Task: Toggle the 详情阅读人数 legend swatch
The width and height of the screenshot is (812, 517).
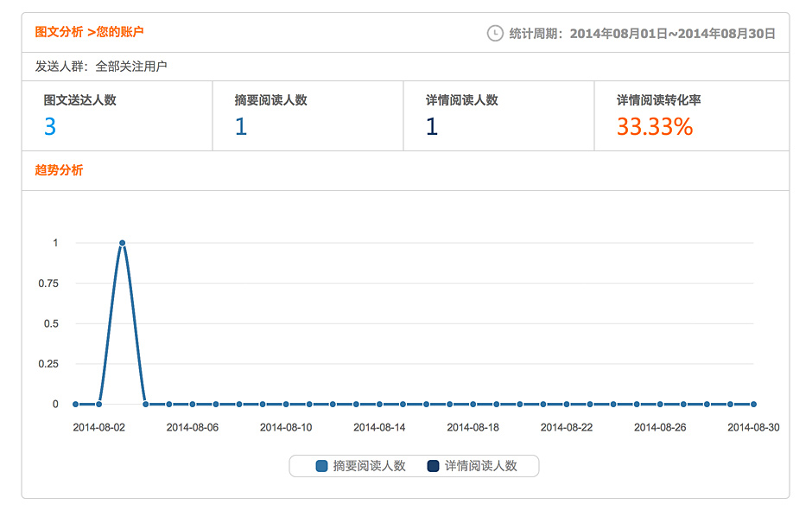Action: click(433, 466)
